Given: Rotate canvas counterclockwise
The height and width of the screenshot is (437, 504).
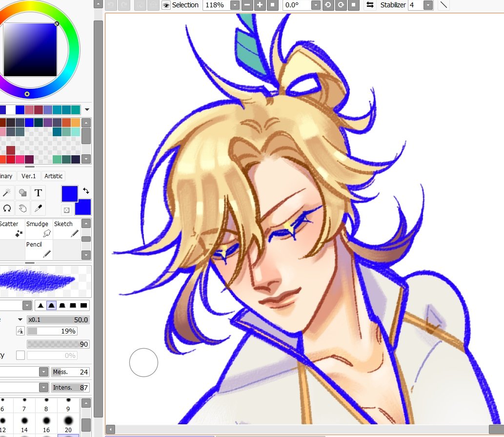Looking at the screenshot, I should pyautogui.click(x=328, y=5).
